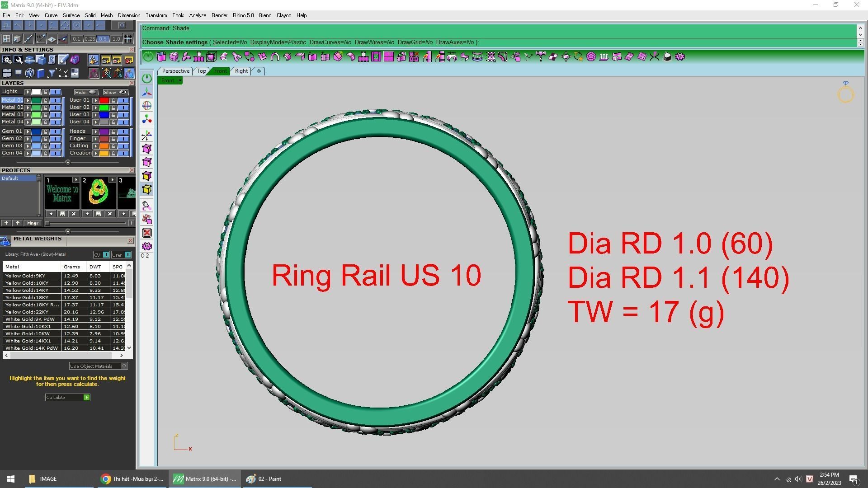The width and height of the screenshot is (868, 488).
Task: Click the delete X under project thumbnail 2
Action: 109,214
